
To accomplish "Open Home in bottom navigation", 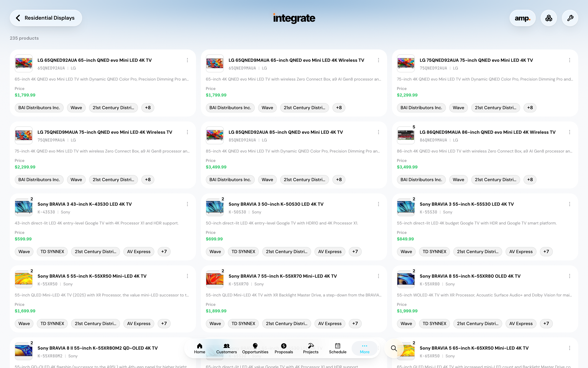I will pos(199,349).
